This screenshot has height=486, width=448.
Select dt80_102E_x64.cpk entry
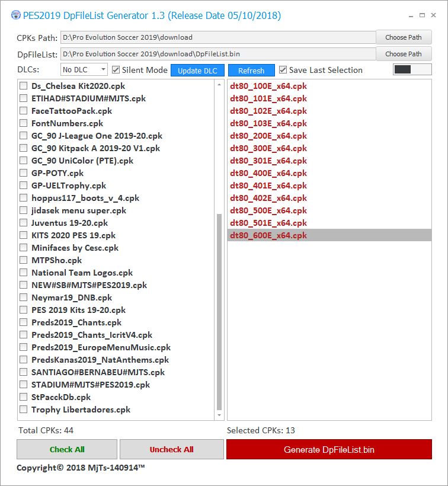click(x=329, y=111)
